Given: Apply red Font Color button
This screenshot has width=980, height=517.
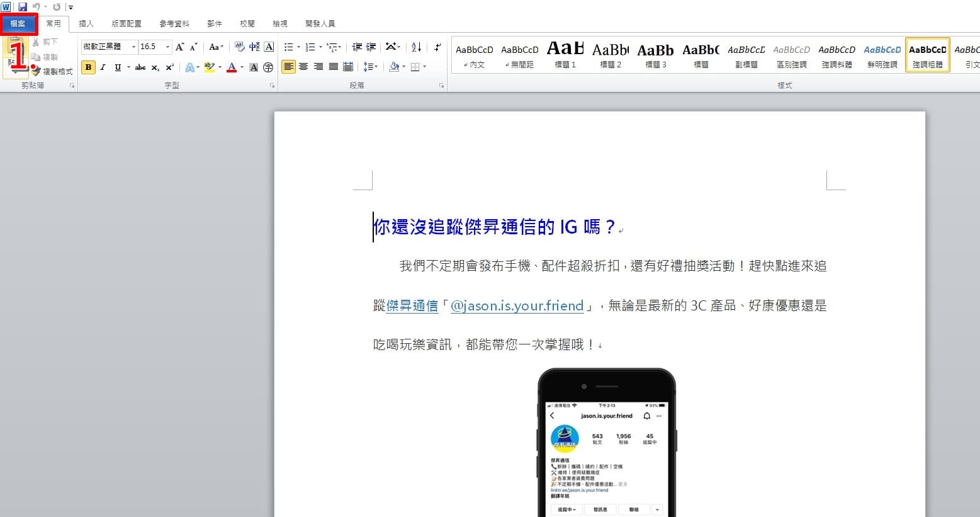Looking at the screenshot, I should click(232, 67).
